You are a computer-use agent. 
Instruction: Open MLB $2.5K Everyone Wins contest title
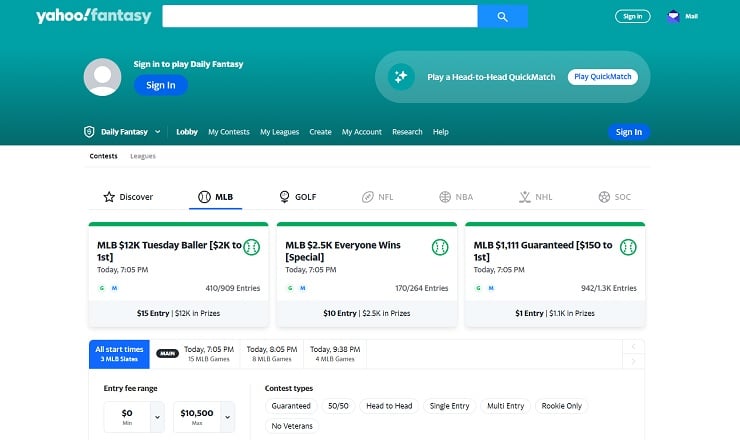pos(343,251)
